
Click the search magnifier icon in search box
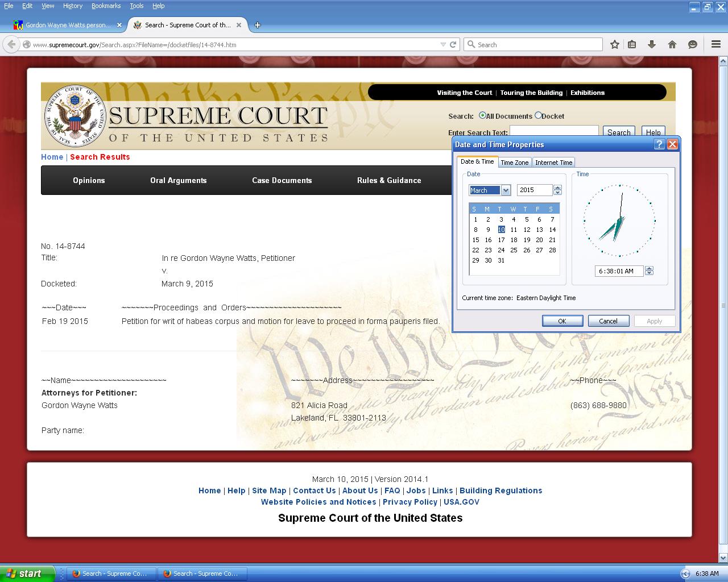click(x=471, y=44)
